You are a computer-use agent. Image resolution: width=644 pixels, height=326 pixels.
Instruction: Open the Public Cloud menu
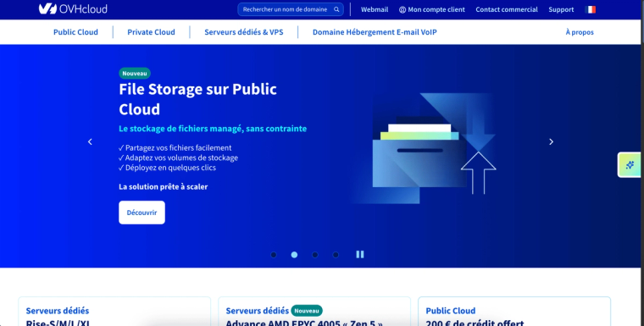pyautogui.click(x=75, y=32)
